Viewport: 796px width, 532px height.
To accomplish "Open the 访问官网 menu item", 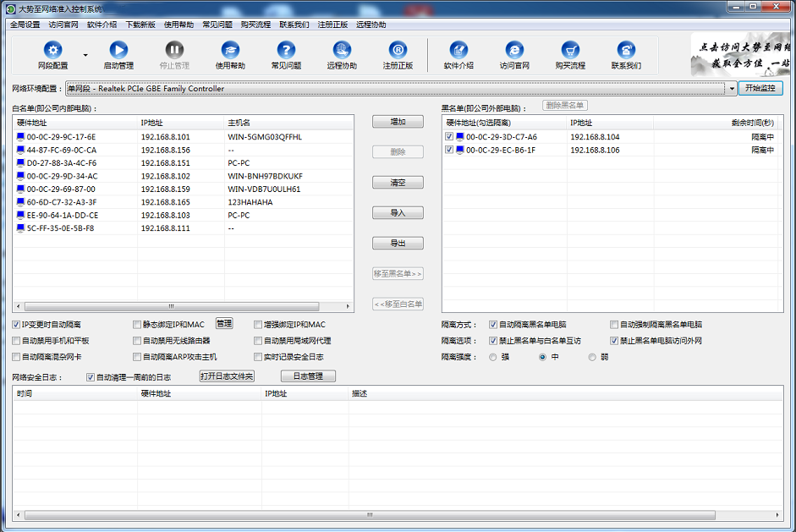I will [63, 25].
